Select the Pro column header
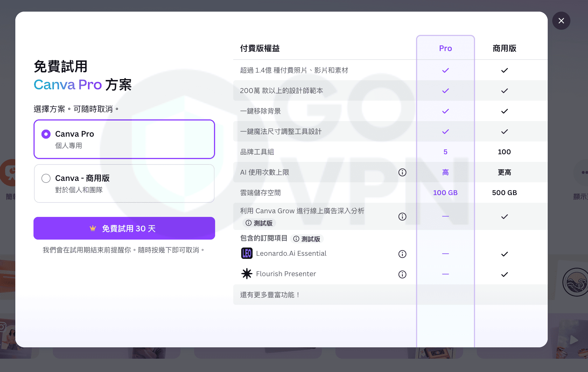 click(445, 48)
